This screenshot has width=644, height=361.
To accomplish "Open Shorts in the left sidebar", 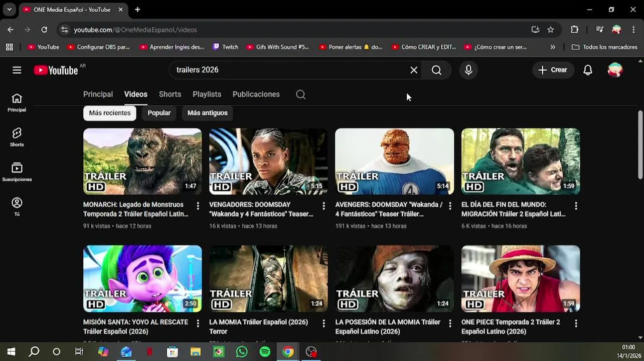I will 17,137.
